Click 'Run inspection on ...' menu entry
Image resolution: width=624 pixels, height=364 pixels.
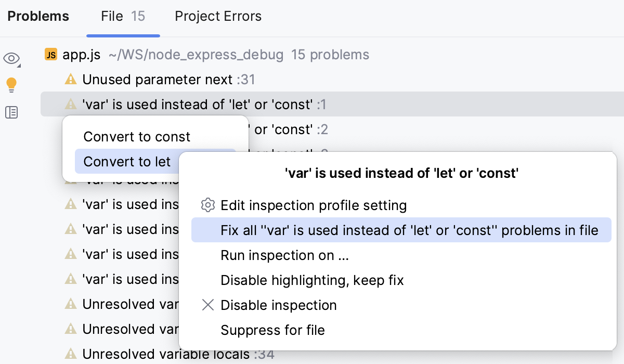pyautogui.click(x=285, y=255)
